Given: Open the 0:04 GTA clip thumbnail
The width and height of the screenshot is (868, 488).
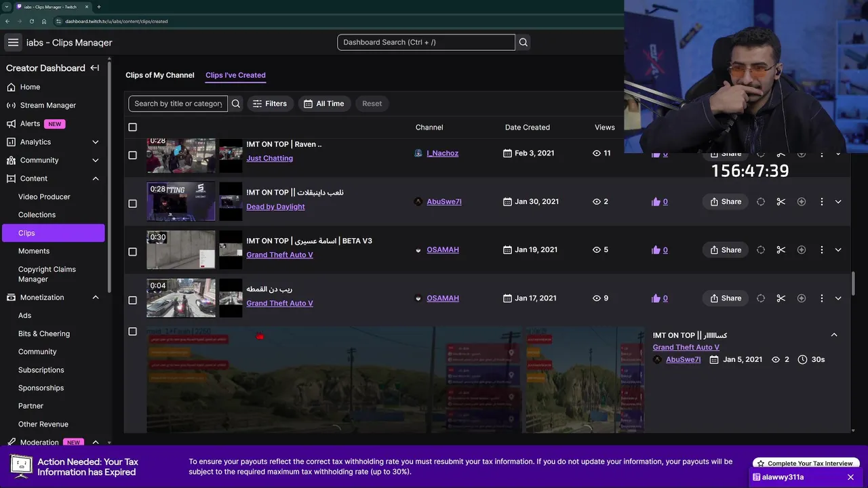Looking at the screenshot, I should click(181, 298).
